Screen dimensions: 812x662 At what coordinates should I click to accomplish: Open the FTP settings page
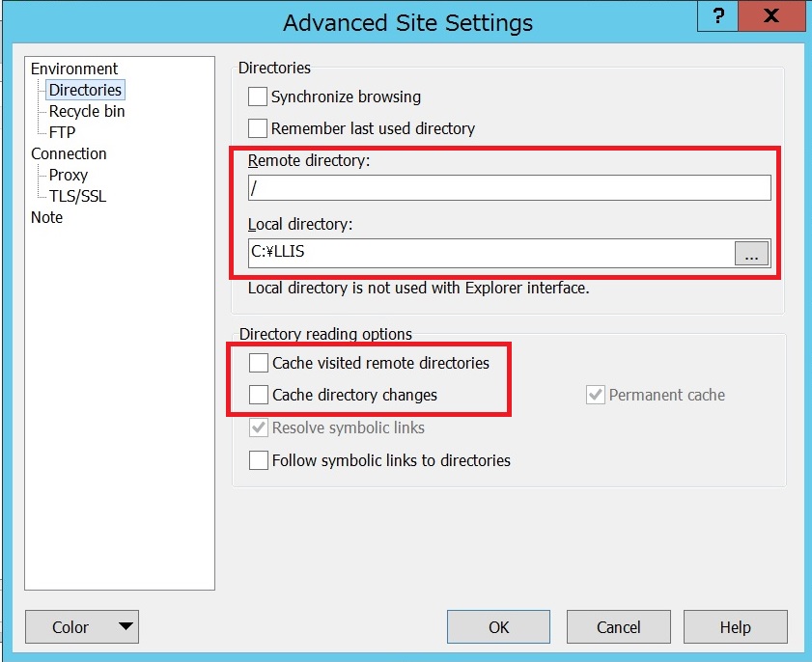coord(62,132)
